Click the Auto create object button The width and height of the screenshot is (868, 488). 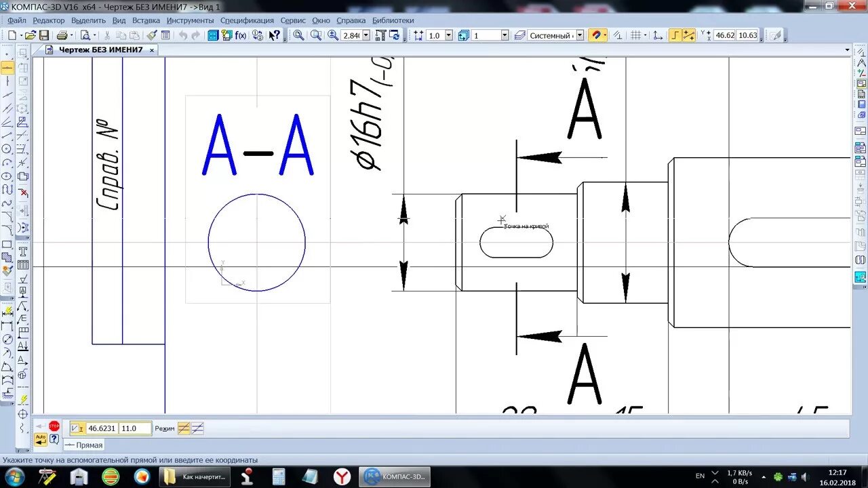pyautogui.click(x=41, y=439)
